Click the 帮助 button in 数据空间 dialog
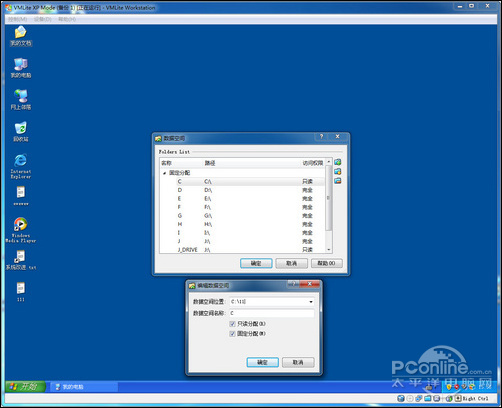The height and width of the screenshot is (408, 502). [327, 263]
